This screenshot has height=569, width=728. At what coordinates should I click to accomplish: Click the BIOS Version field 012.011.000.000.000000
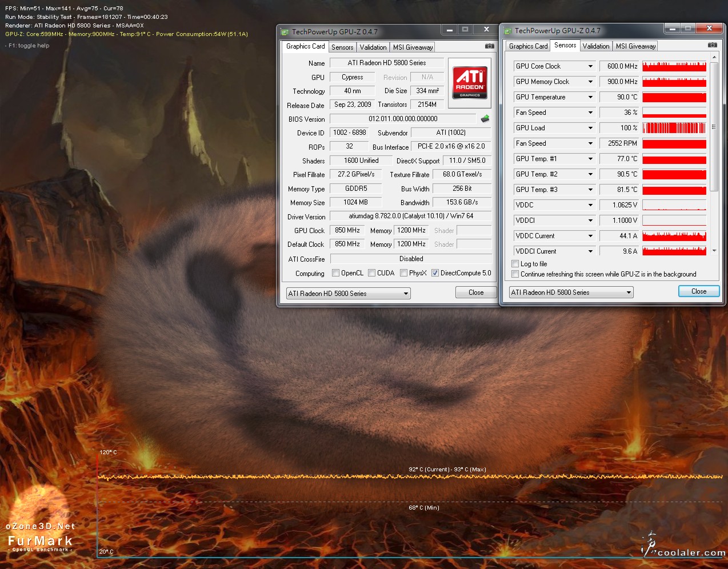pos(403,119)
